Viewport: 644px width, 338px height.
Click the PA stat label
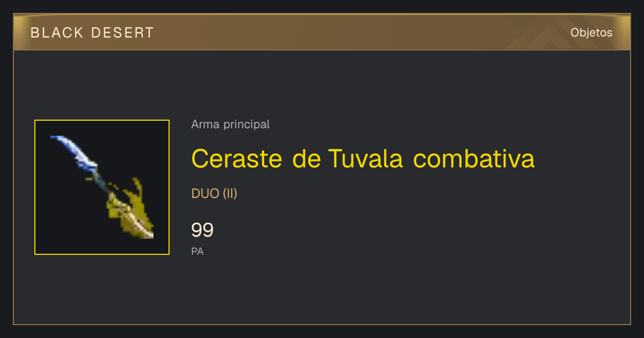[197, 251]
